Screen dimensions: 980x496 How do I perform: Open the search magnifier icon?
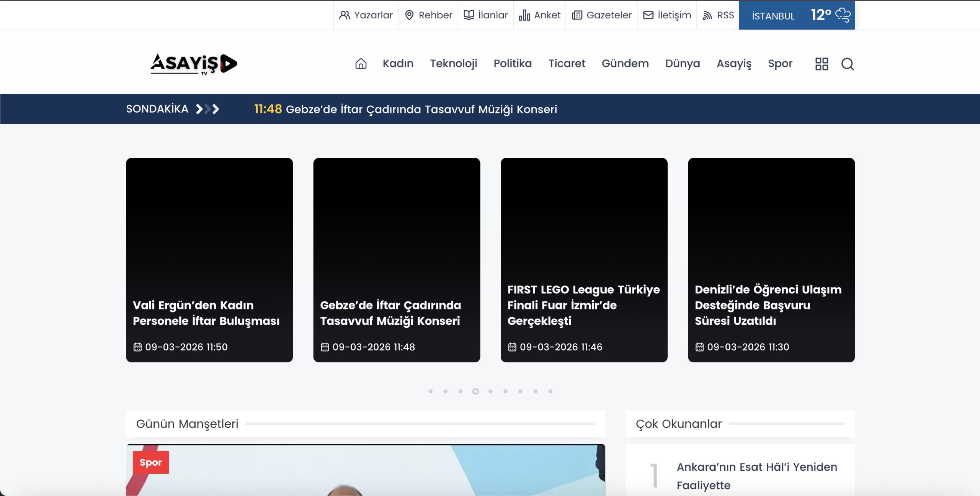847,64
